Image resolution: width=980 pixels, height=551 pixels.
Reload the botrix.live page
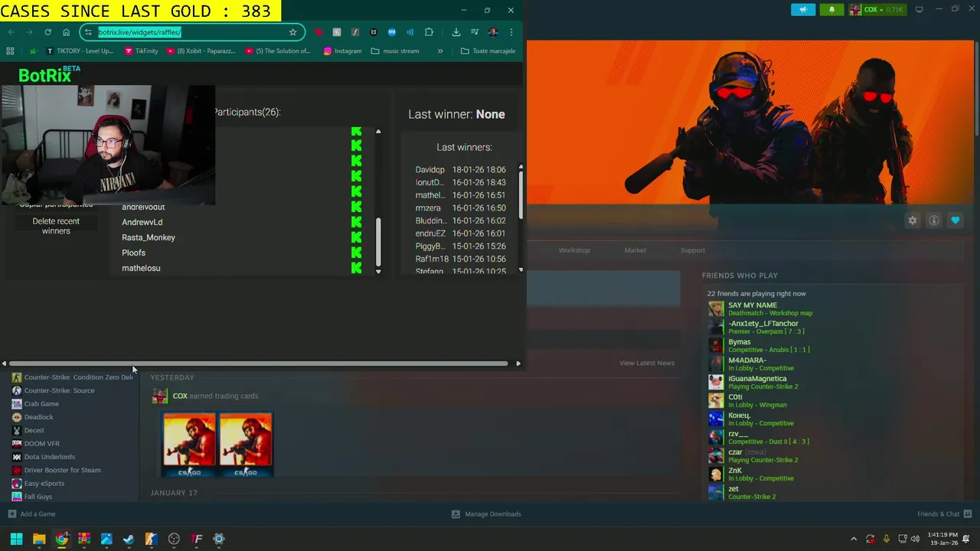(x=47, y=32)
